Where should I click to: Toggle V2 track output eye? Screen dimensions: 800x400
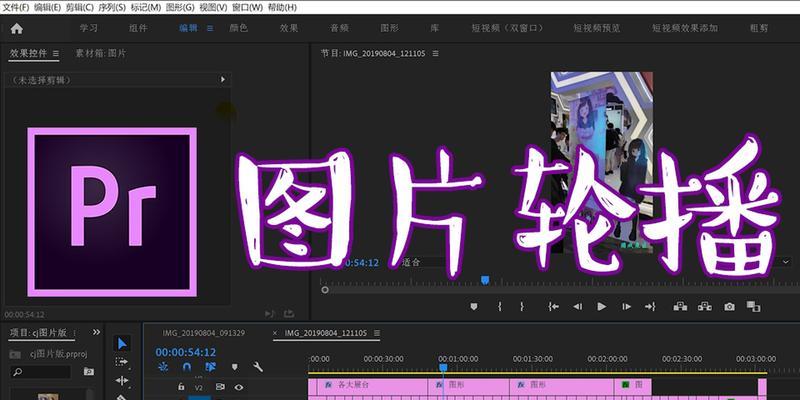point(238,387)
